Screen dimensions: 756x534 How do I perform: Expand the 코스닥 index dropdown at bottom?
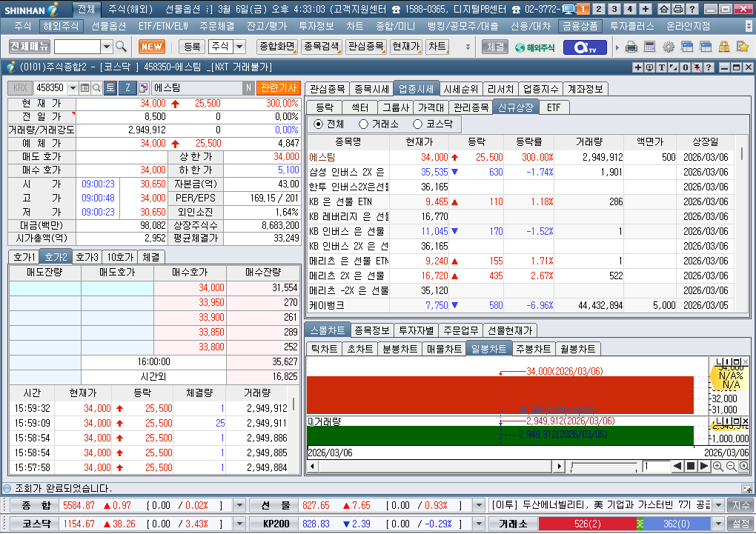[x=239, y=524]
